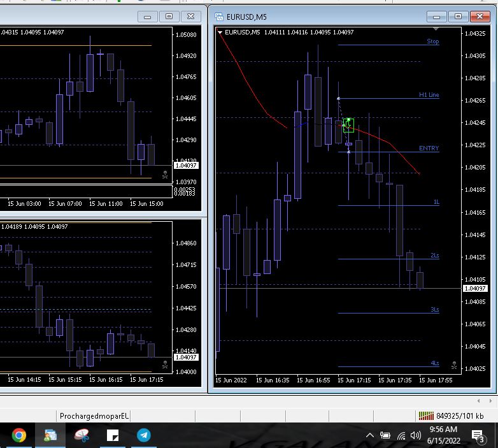Click the skull icon in the bottom-left chart
Viewport: 498px width, 448px height.
pos(165,365)
